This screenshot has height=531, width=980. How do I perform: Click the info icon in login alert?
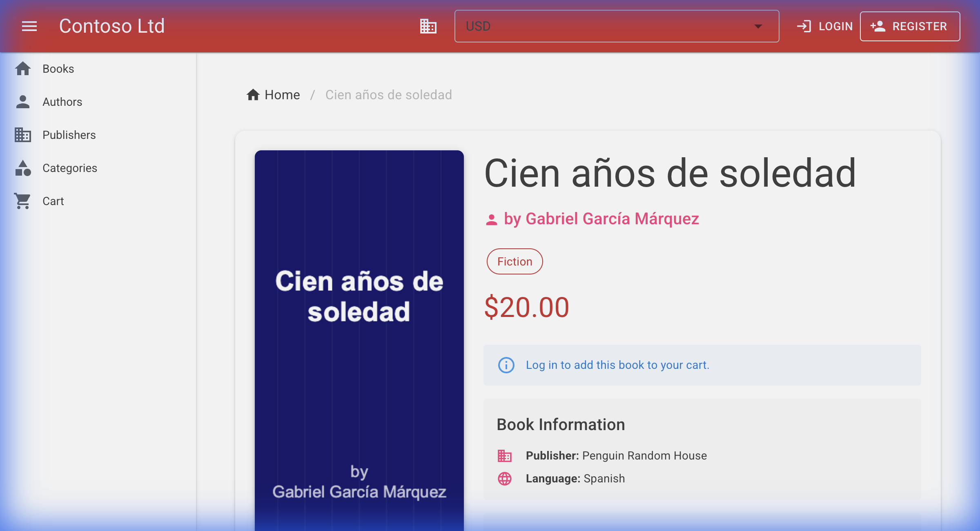[506, 365]
